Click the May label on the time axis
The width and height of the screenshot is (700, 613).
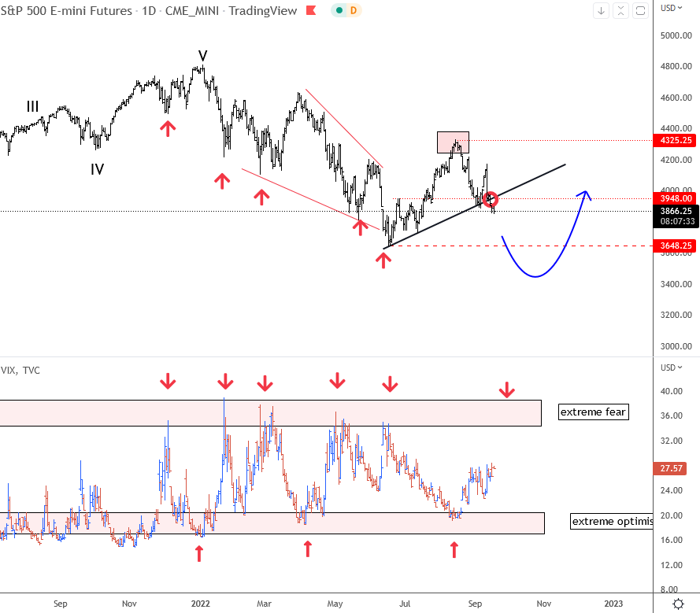(x=335, y=604)
